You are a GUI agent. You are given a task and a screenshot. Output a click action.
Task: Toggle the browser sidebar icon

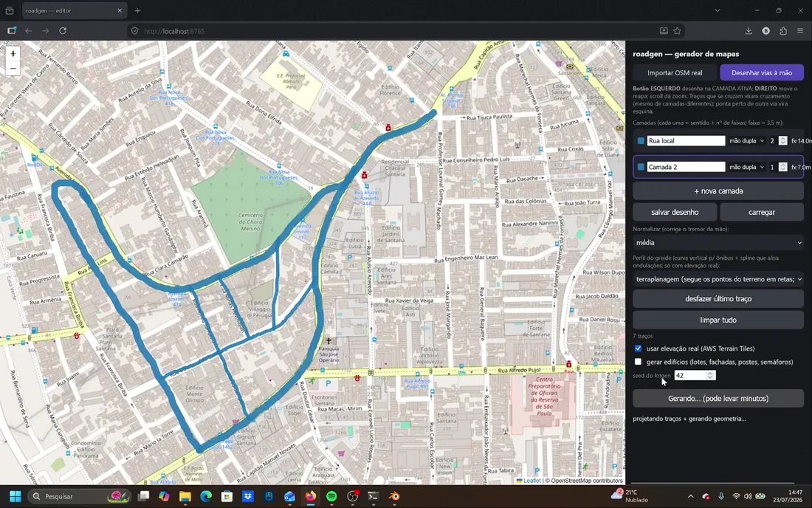[11, 31]
